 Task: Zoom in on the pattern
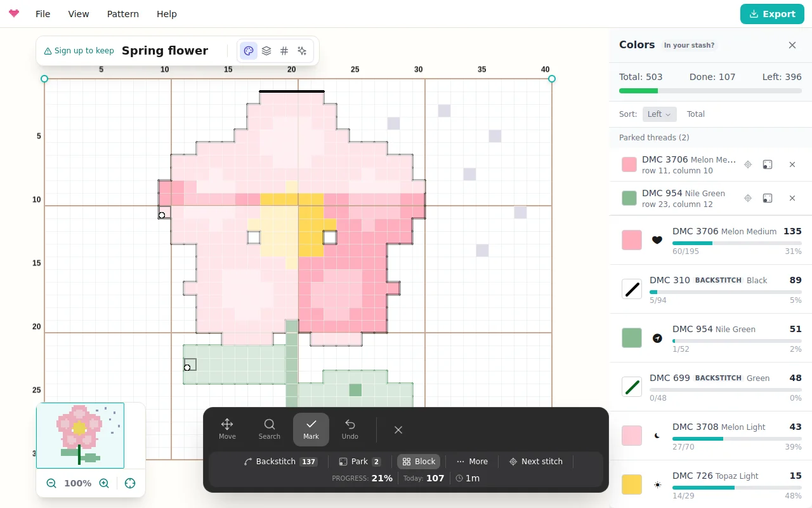(104, 483)
